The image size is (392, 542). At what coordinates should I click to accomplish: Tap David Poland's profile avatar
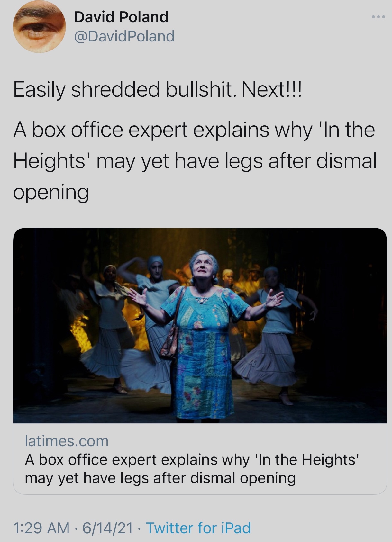click(39, 27)
